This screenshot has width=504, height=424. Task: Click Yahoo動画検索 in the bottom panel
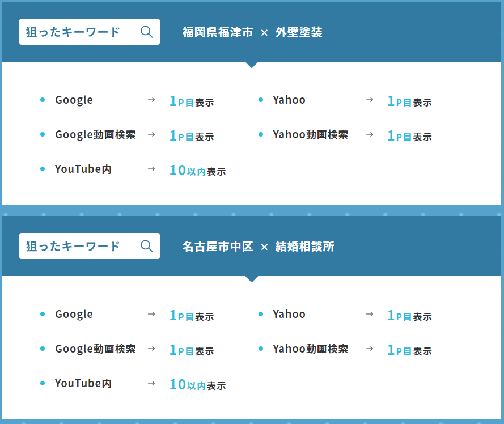pyautogui.click(x=311, y=349)
